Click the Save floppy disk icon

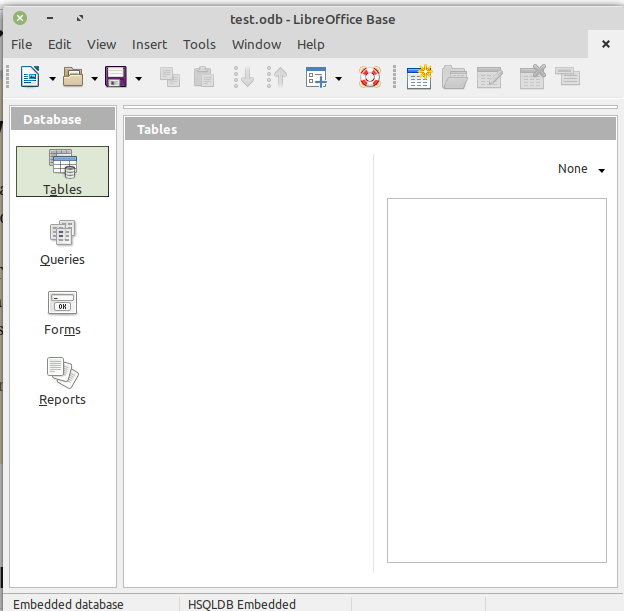116,77
